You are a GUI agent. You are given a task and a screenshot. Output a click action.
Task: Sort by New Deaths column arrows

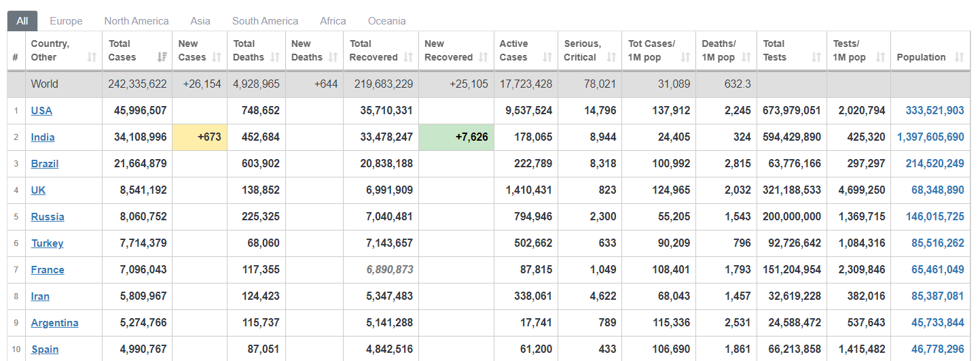[x=333, y=58]
